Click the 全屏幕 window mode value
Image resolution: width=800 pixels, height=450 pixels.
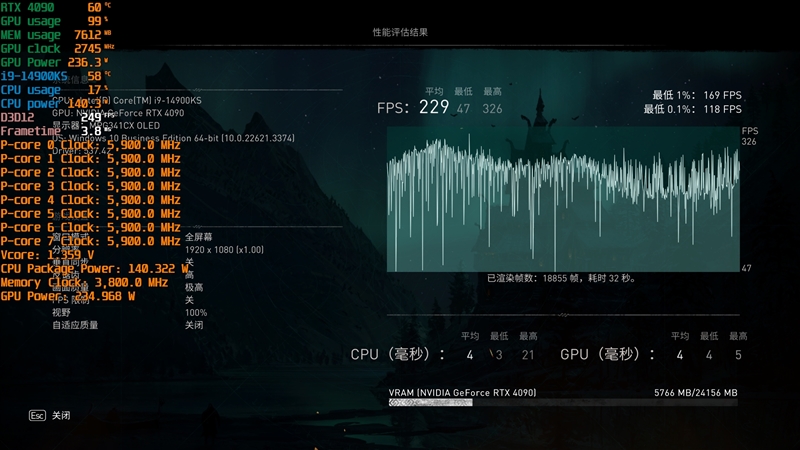point(198,237)
